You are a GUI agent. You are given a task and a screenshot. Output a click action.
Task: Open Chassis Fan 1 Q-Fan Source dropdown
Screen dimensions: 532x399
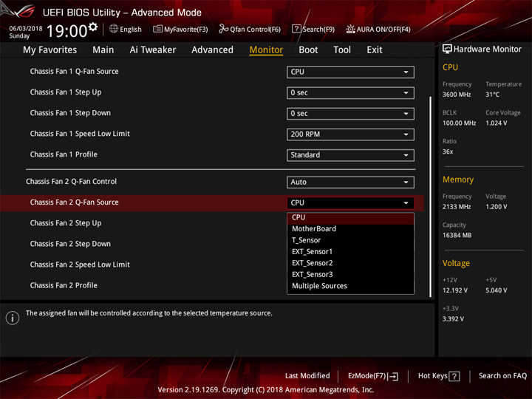point(350,72)
